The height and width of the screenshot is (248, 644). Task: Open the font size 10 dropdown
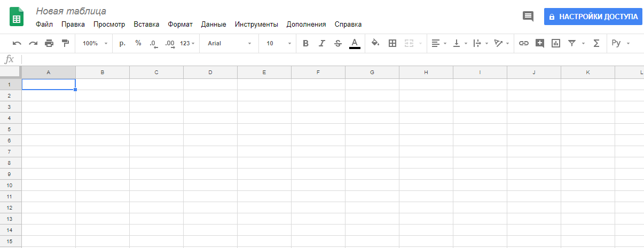[x=279, y=43]
